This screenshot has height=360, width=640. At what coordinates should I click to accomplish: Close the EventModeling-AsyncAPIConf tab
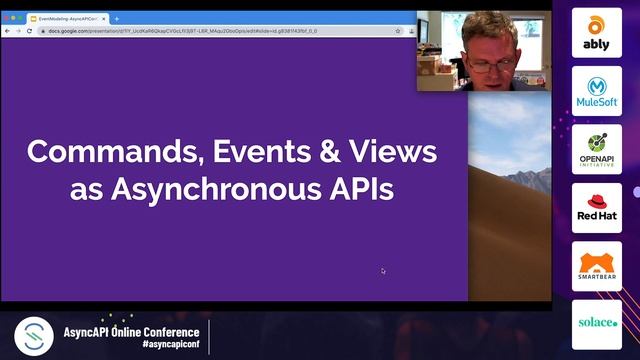[104, 19]
